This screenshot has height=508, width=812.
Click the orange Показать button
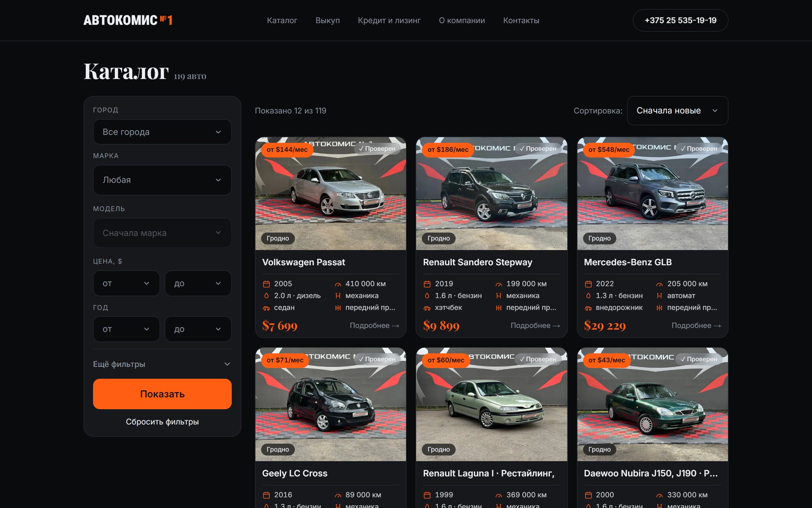(x=162, y=394)
